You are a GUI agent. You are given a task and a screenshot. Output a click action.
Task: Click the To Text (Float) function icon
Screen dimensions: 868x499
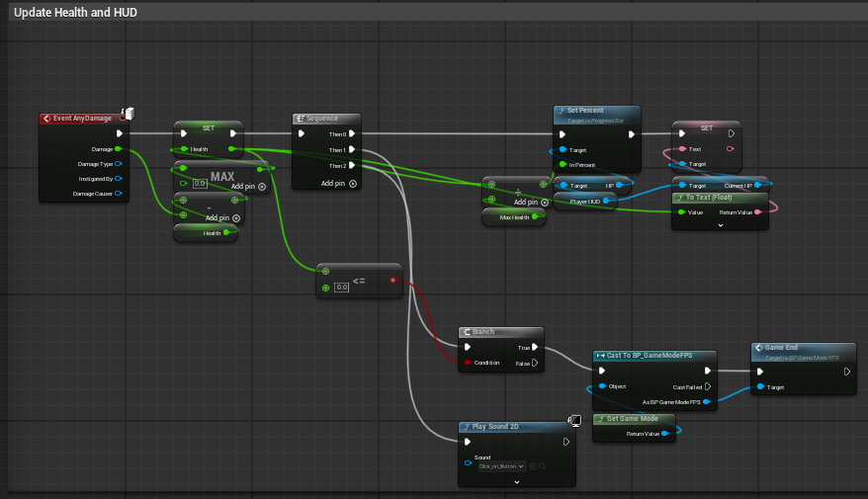coord(680,198)
